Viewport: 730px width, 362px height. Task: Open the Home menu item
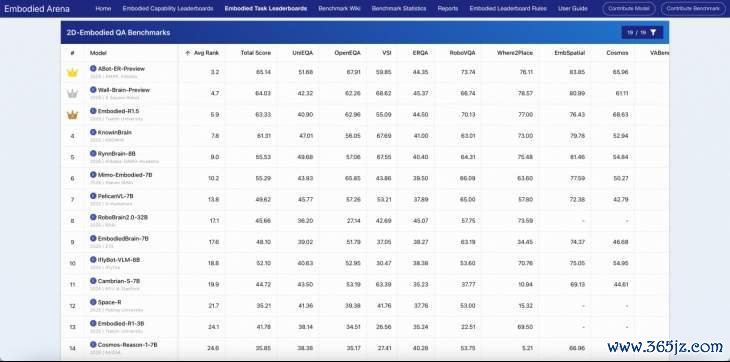click(x=103, y=8)
